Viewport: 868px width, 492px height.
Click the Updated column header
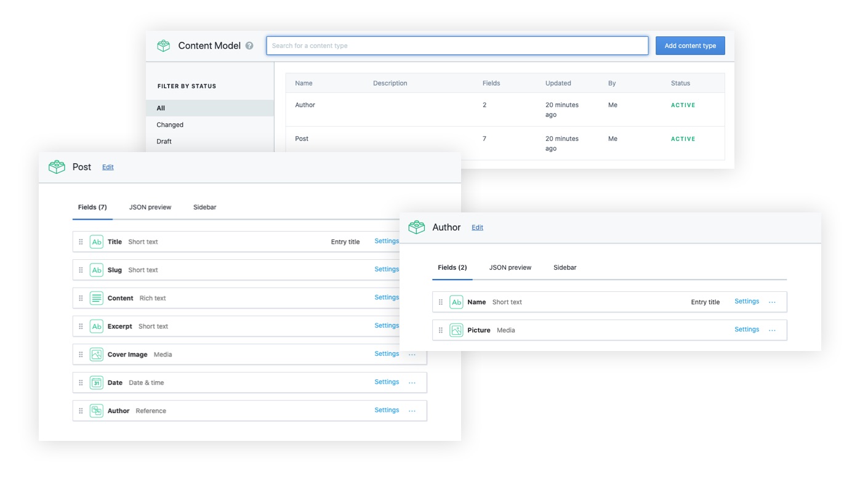tap(558, 83)
